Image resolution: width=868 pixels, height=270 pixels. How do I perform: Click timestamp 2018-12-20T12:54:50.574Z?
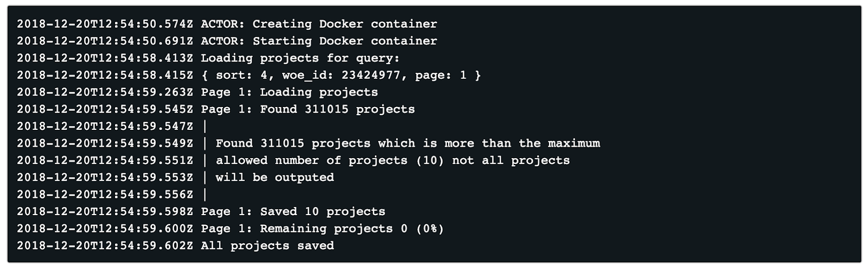click(105, 24)
